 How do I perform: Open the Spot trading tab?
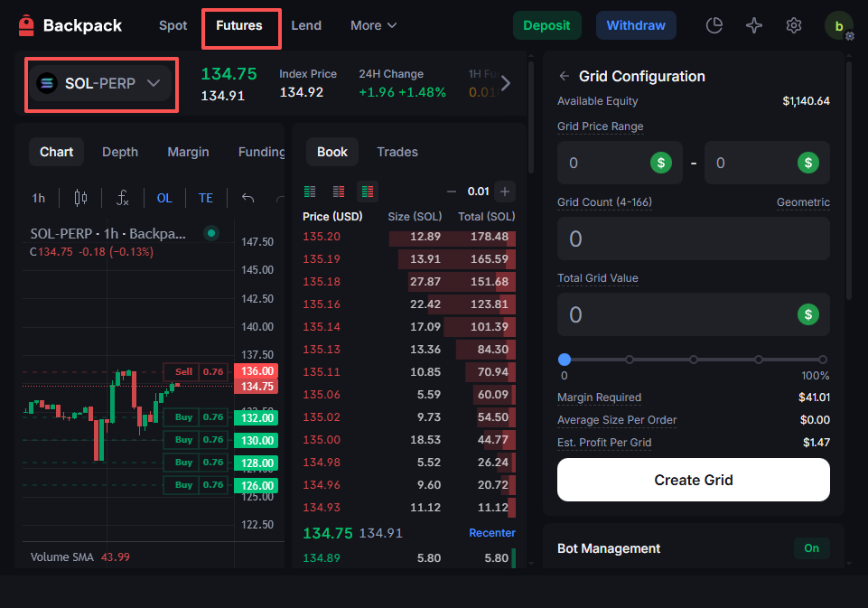[173, 25]
